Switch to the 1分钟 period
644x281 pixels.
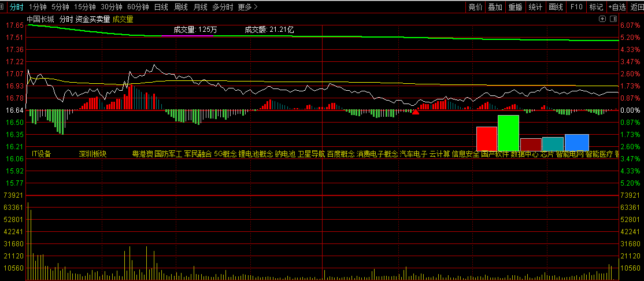[x=38, y=7]
